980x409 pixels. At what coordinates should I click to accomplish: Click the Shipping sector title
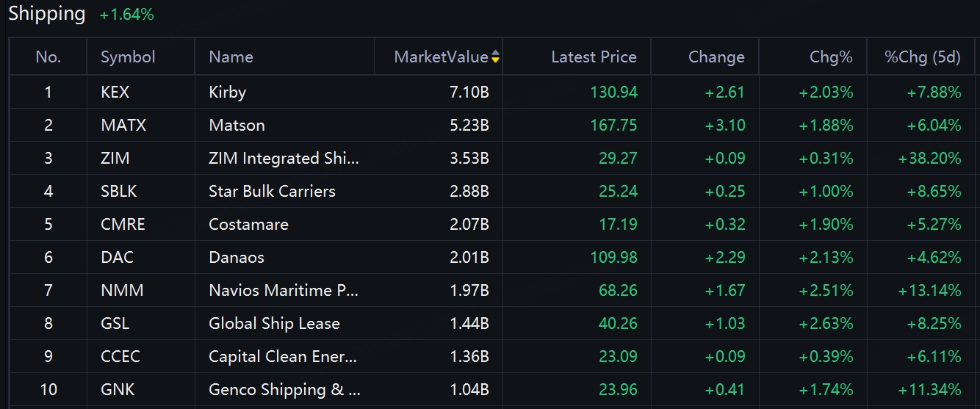click(47, 13)
